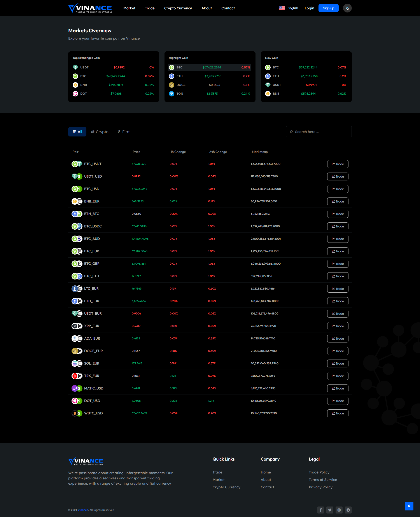
Task: Open the Instagram footer icon
Action: (x=339, y=510)
